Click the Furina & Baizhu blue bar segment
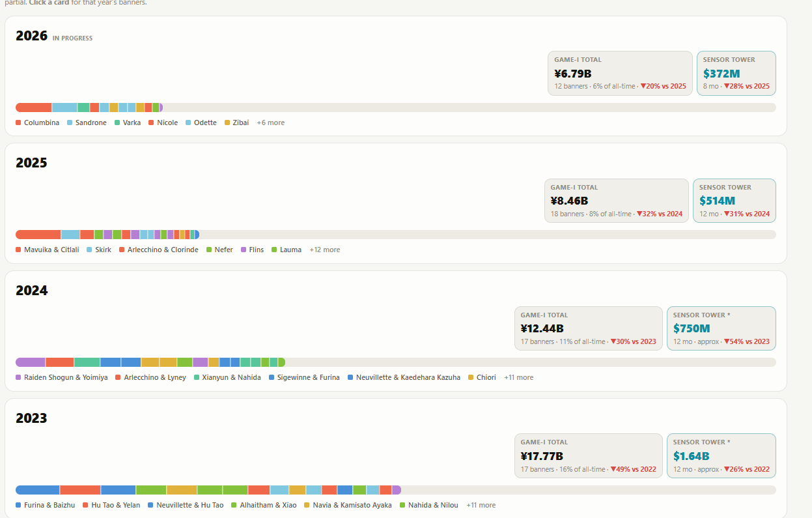Image resolution: width=812 pixels, height=518 pixels. pos(38,490)
